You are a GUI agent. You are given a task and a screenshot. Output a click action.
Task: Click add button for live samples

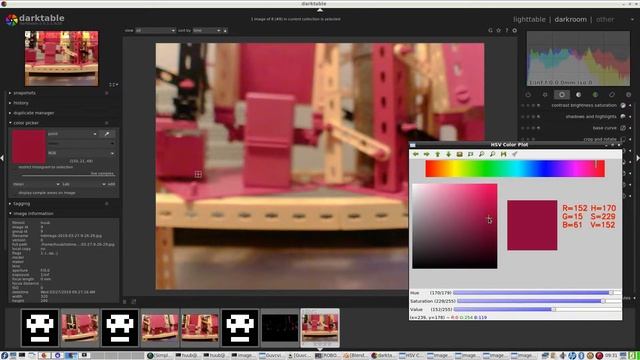click(x=111, y=184)
